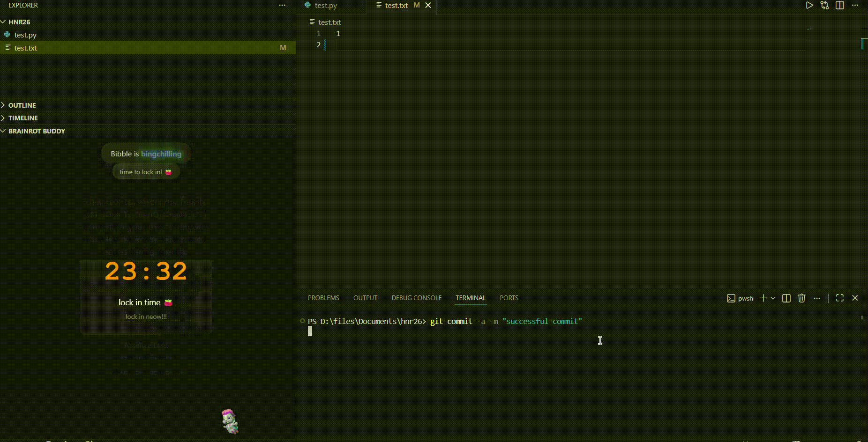Run the file with the play icon
868x442 pixels.
[x=809, y=5]
